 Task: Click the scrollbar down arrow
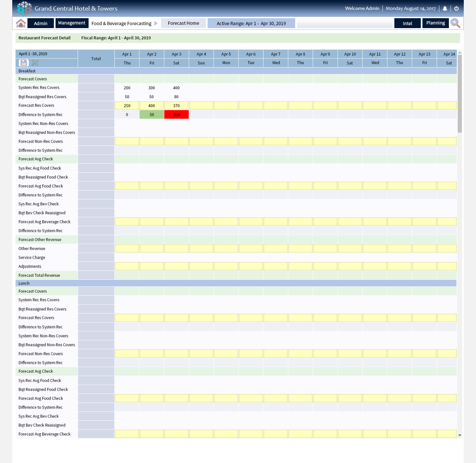click(459, 435)
